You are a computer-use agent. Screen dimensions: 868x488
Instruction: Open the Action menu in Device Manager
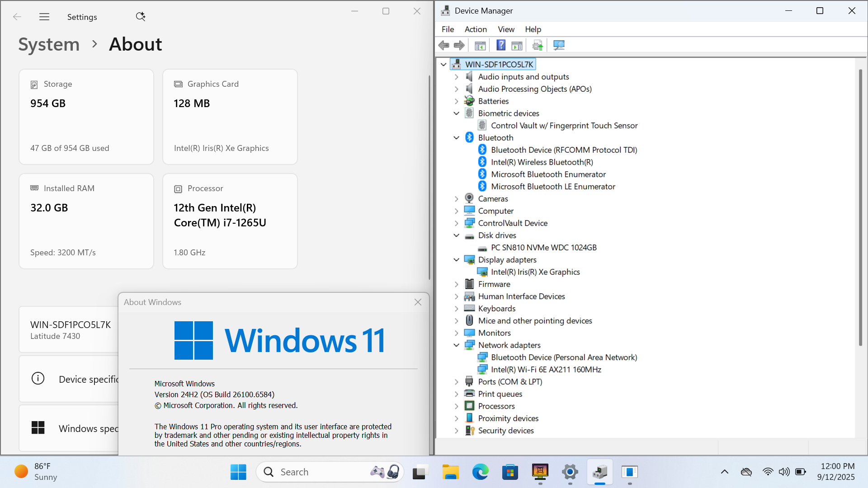coord(476,29)
